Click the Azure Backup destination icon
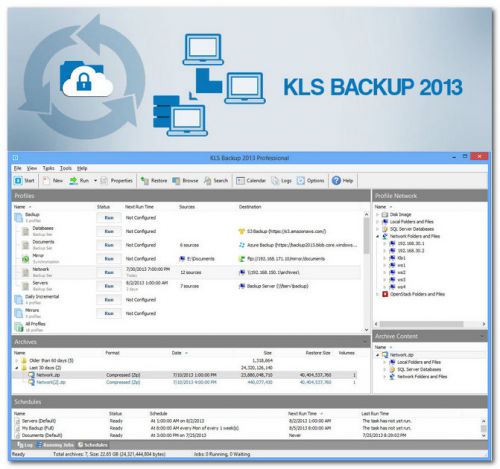The width and height of the screenshot is (500, 469). click(242, 245)
